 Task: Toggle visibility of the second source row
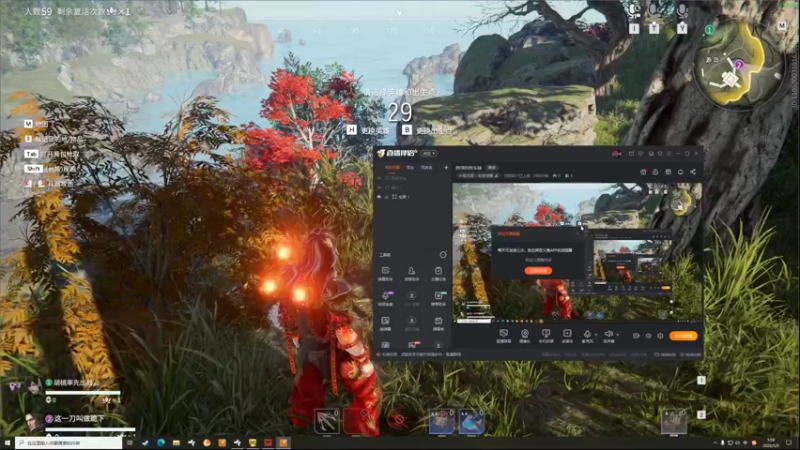(x=379, y=187)
